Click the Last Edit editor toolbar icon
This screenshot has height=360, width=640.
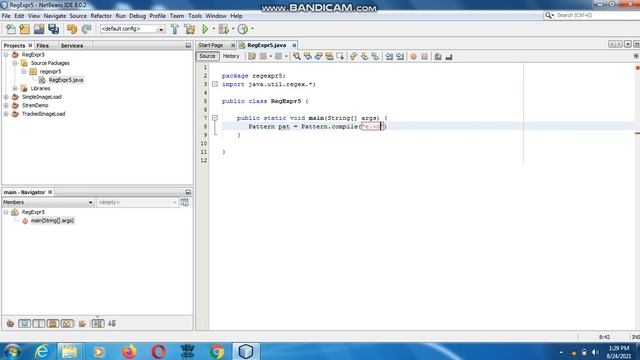point(252,56)
